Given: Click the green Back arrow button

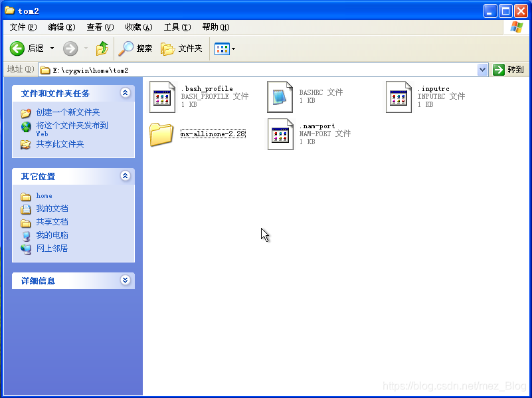Looking at the screenshot, I should 17,49.
